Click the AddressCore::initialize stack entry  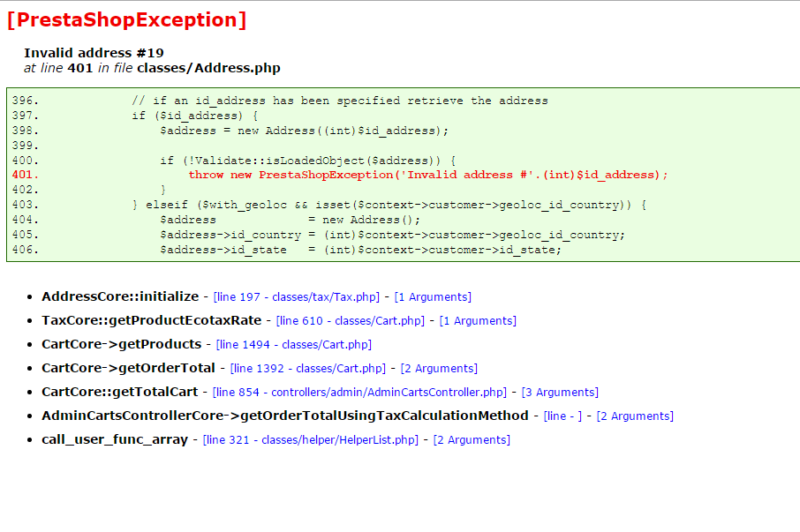click(x=120, y=296)
